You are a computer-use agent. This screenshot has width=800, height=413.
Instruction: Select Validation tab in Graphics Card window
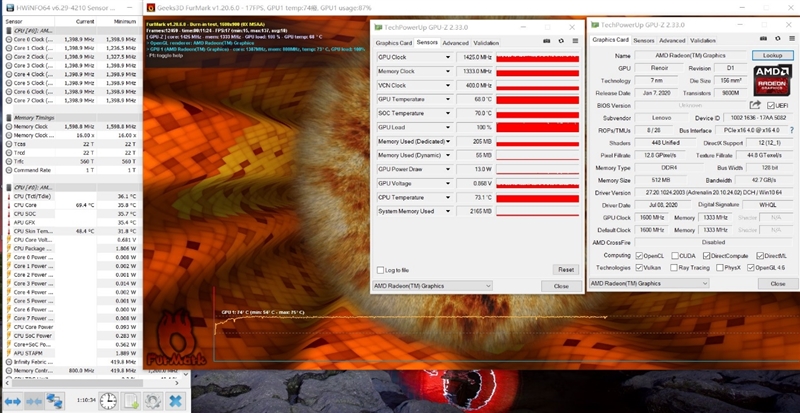click(703, 40)
